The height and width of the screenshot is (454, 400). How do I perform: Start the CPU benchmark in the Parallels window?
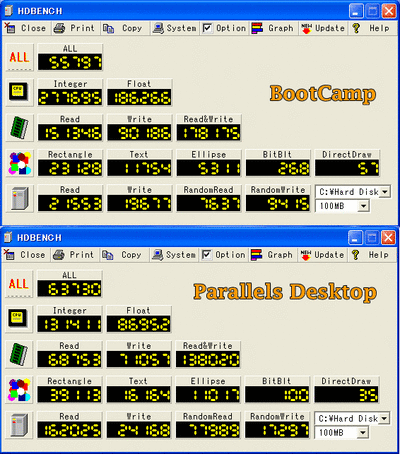(19, 319)
